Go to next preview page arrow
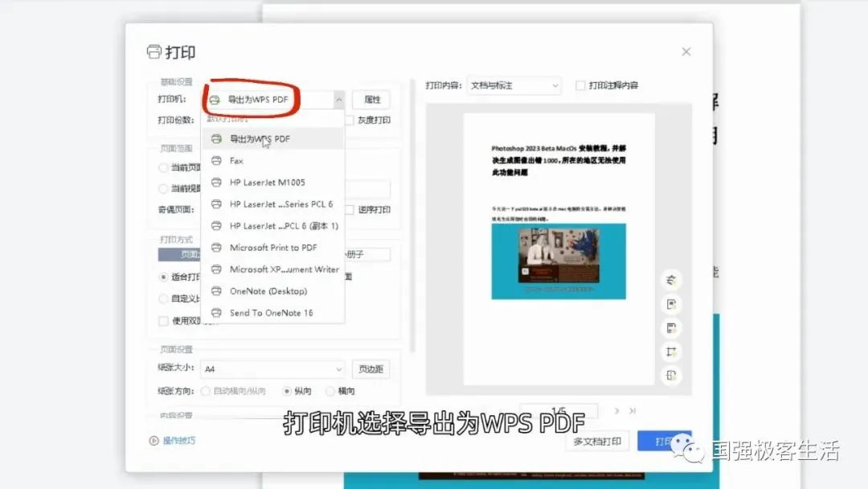The image size is (868, 489). 616,411
